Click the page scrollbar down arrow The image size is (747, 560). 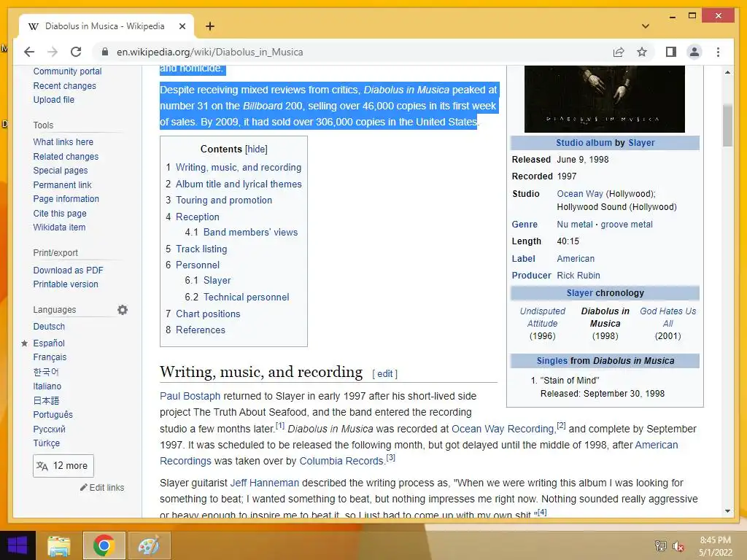coord(727,511)
